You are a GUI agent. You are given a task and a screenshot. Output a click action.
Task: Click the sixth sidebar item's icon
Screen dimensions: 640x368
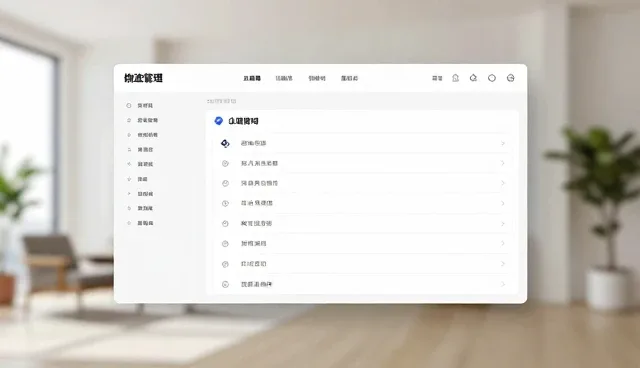tap(129, 179)
